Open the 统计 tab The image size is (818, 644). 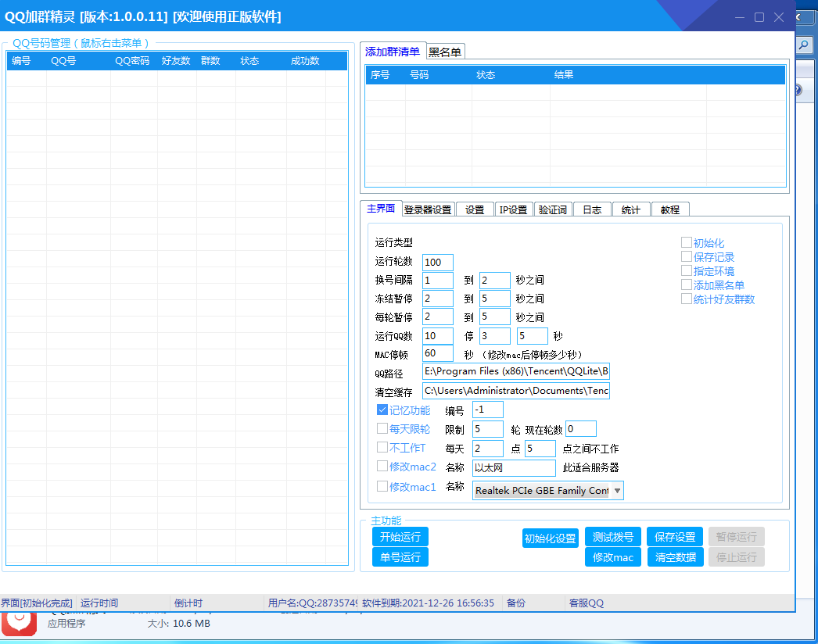pos(631,209)
